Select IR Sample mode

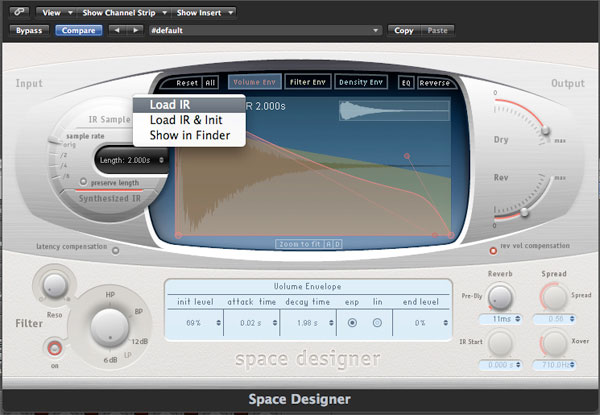coord(109,119)
